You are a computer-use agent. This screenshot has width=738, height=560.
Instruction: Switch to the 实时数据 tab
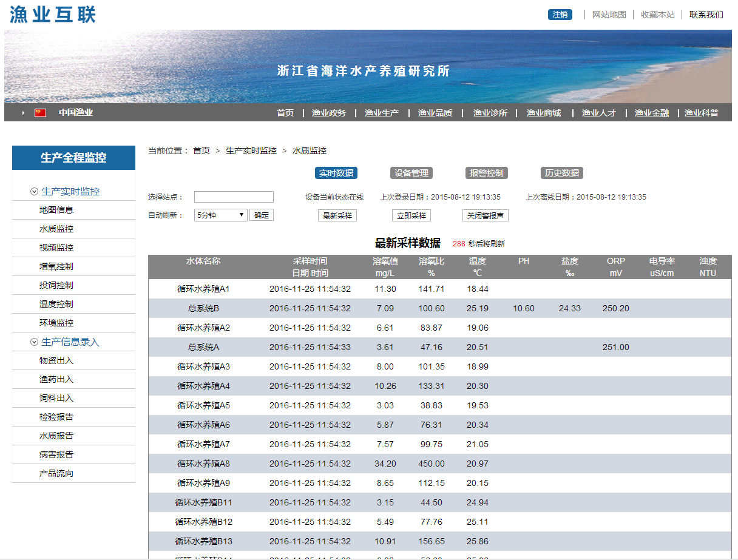pyautogui.click(x=336, y=173)
